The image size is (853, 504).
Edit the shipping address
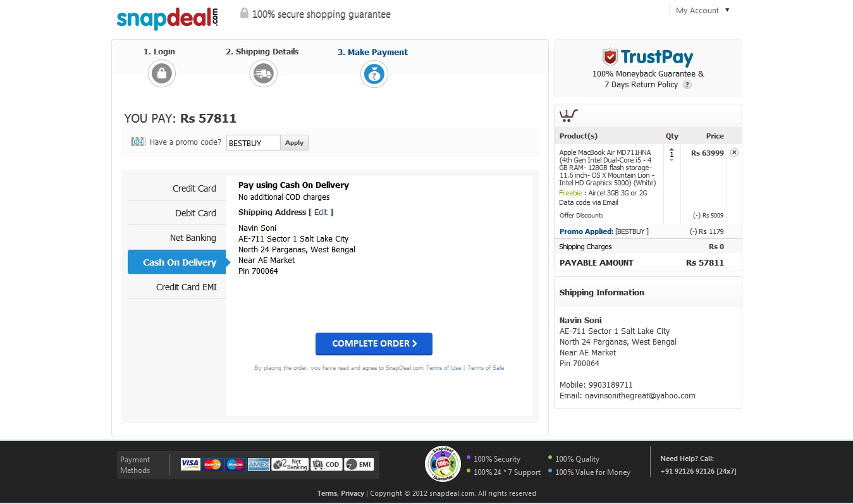coord(321,212)
